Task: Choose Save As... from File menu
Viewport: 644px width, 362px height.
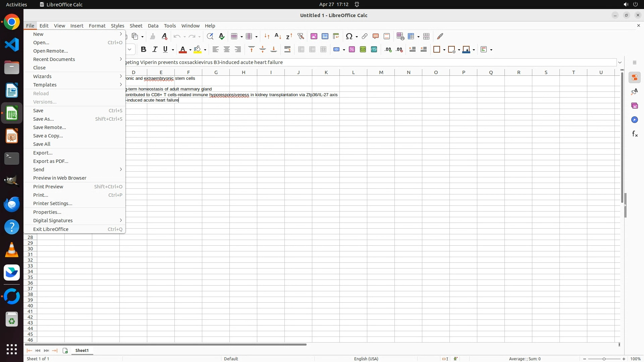Action: point(44,119)
